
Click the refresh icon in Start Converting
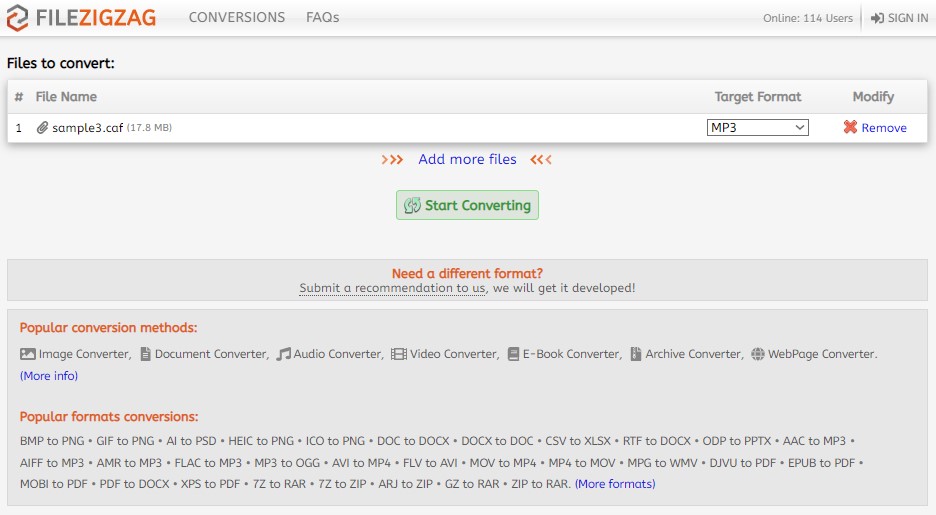click(412, 205)
